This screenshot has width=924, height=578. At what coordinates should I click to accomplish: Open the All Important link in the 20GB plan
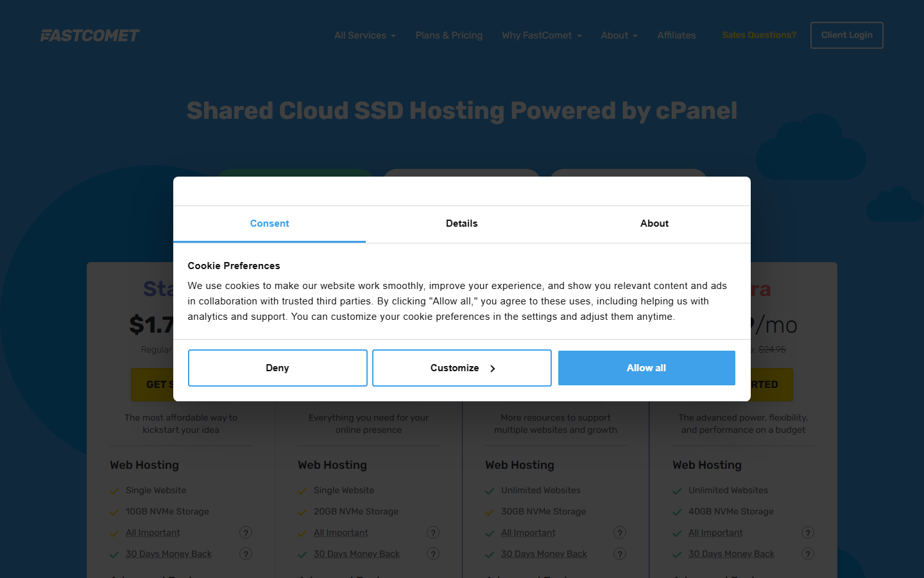point(341,532)
